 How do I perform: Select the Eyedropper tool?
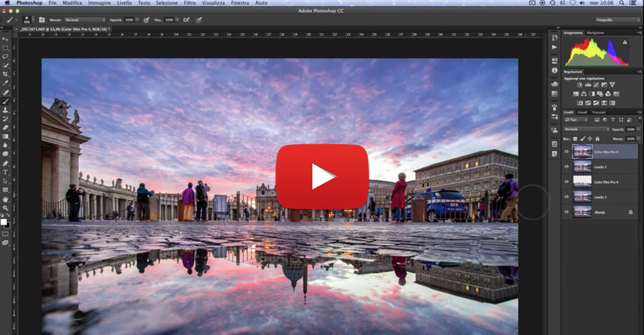tap(5, 83)
